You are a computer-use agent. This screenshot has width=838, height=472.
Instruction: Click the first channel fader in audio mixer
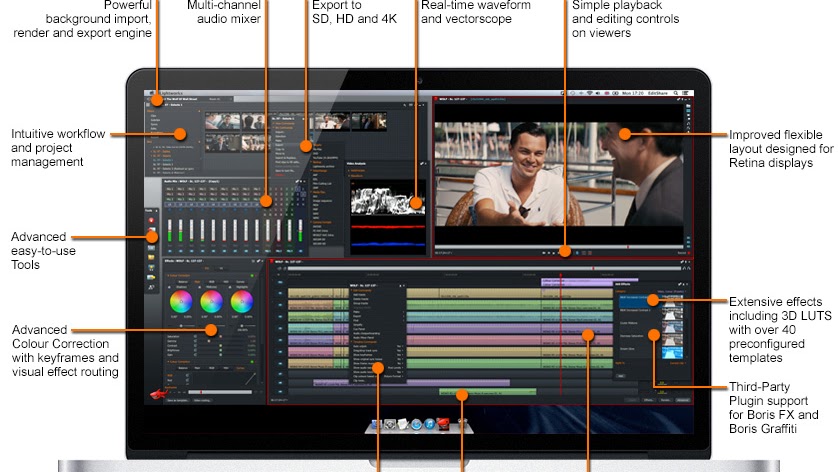[x=169, y=230]
